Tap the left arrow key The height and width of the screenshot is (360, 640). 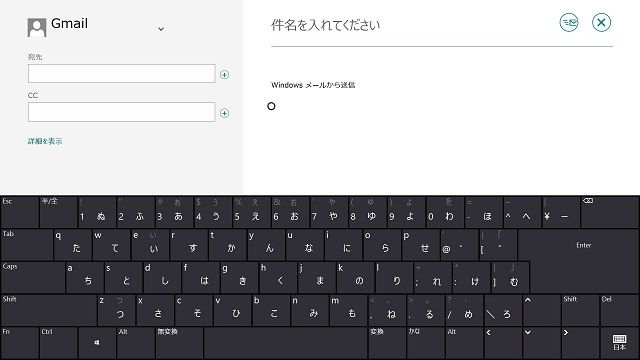point(503,342)
